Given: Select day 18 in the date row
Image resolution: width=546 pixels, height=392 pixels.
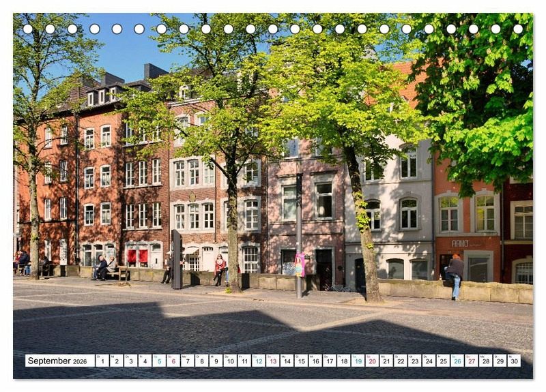Looking at the screenshot, I should click(344, 361).
